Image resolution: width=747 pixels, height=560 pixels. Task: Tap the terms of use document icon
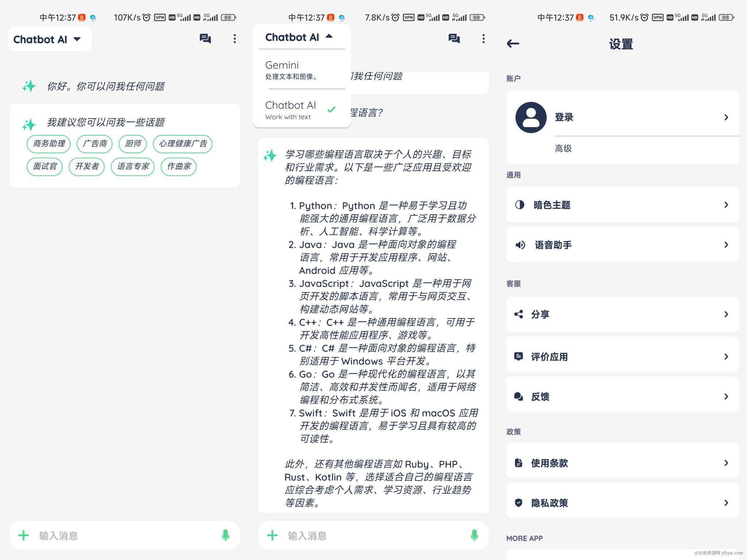(518, 463)
